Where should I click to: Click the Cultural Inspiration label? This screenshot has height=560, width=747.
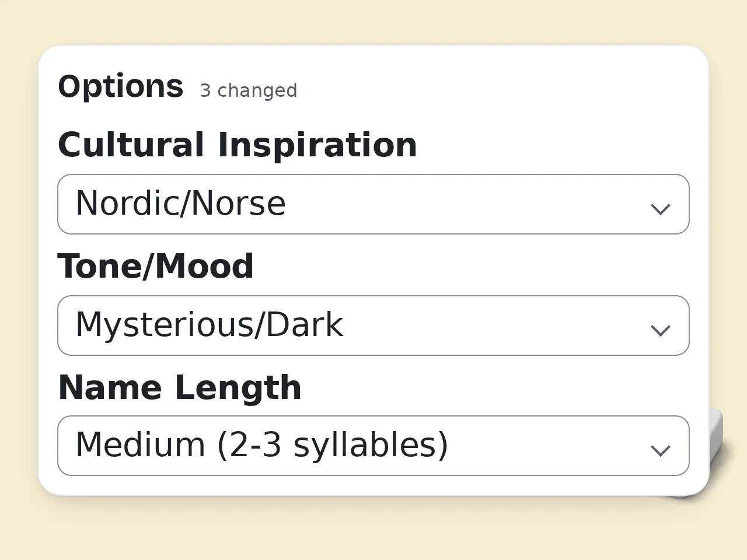click(238, 145)
